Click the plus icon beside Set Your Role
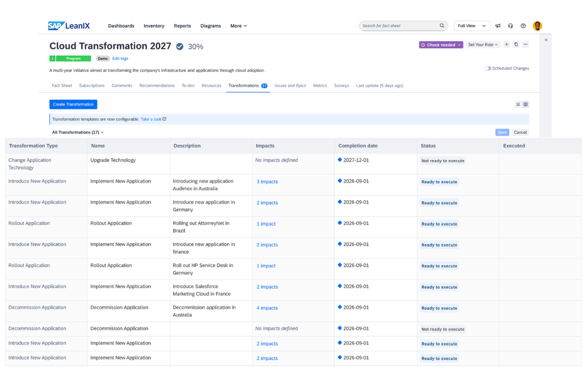 tap(507, 44)
